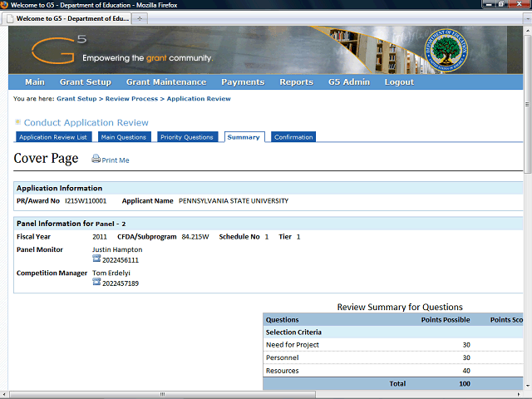Click the vertical scrollbar on the right
Screen dimensions: 532x399
(528, 208)
